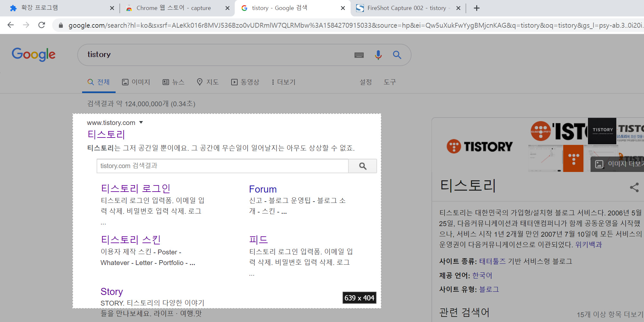644x322 pixels.
Task: Open the 티스토리 스킨 sitelink
Action: point(131,240)
